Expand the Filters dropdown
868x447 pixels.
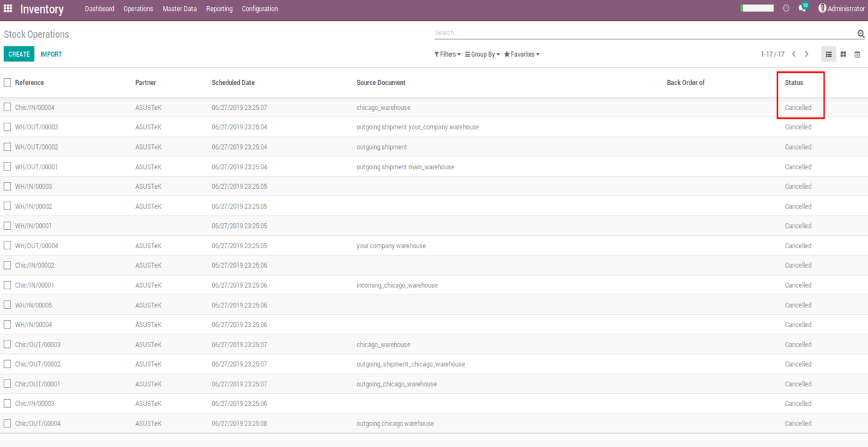[x=447, y=55]
